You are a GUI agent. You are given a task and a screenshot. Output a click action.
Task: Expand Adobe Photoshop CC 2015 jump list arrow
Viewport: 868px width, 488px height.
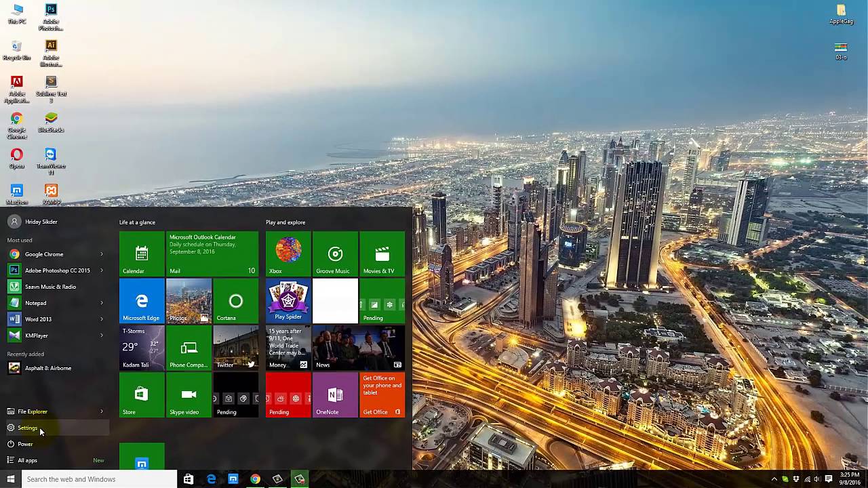coord(102,270)
